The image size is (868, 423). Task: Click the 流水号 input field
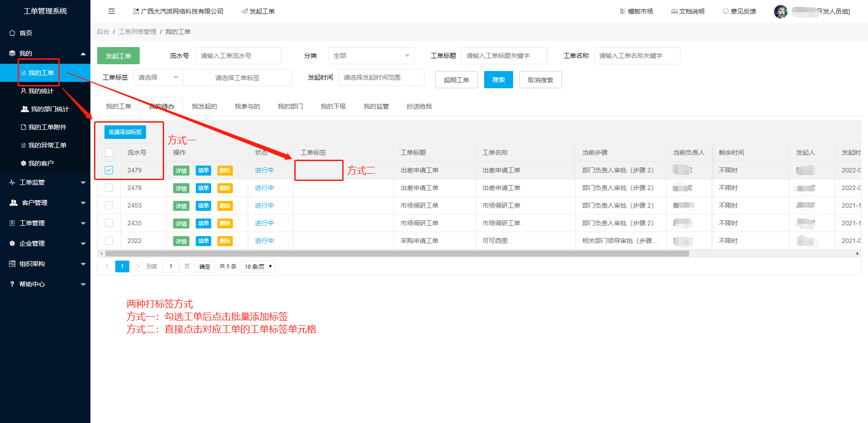pos(239,56)
